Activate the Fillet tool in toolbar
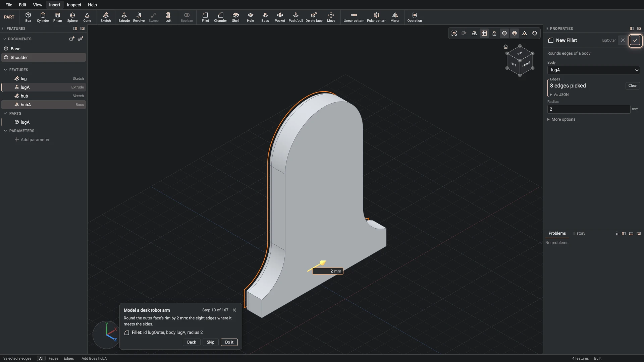The image size is (644, 362). (x=205, y=17)
